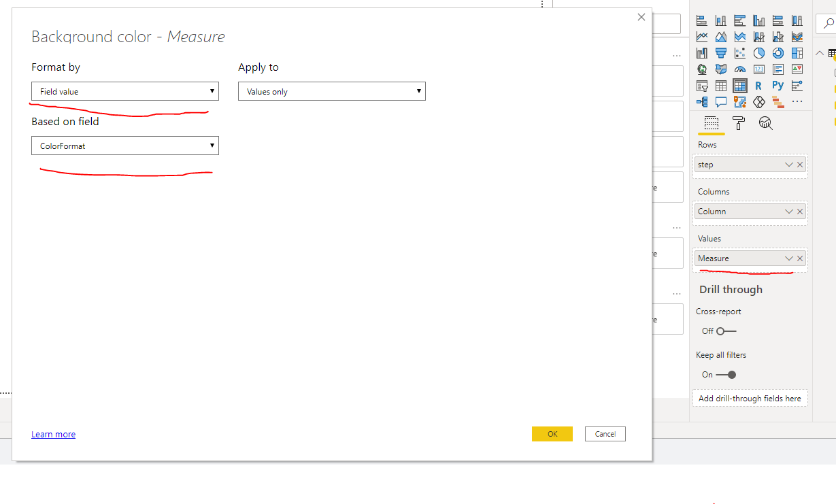The image size is (836, 504).
Task: Remove the step field from Rows
Action: tap(800, 165)
